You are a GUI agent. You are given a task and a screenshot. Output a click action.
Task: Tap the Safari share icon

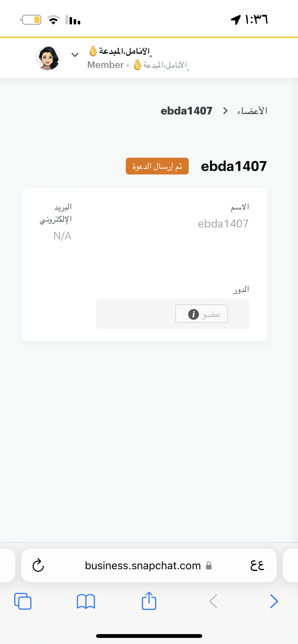[x=149, y=601]
